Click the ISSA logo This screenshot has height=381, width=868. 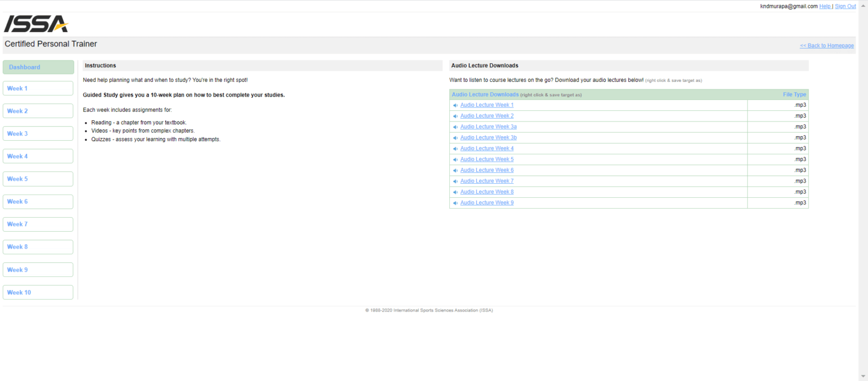(36, 24)
